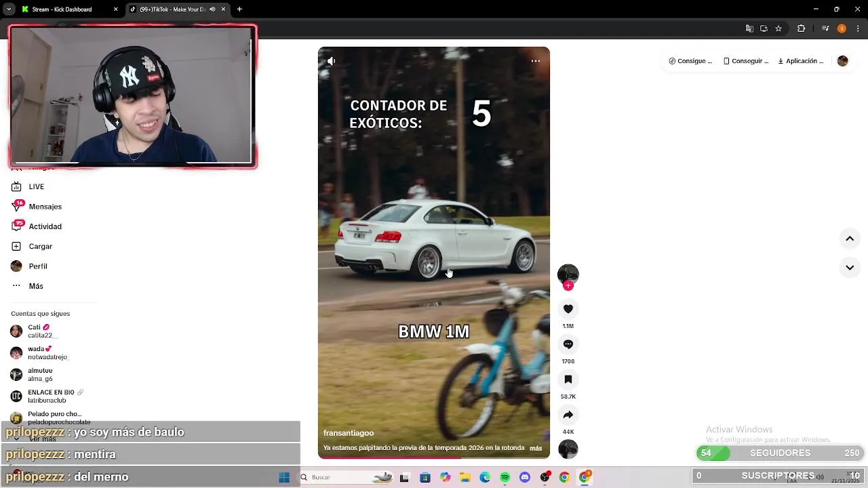The height and width of the screenshot is (488, 868).
Task: Bookmark this page with the star icon
Action: [x=778, y=28]
